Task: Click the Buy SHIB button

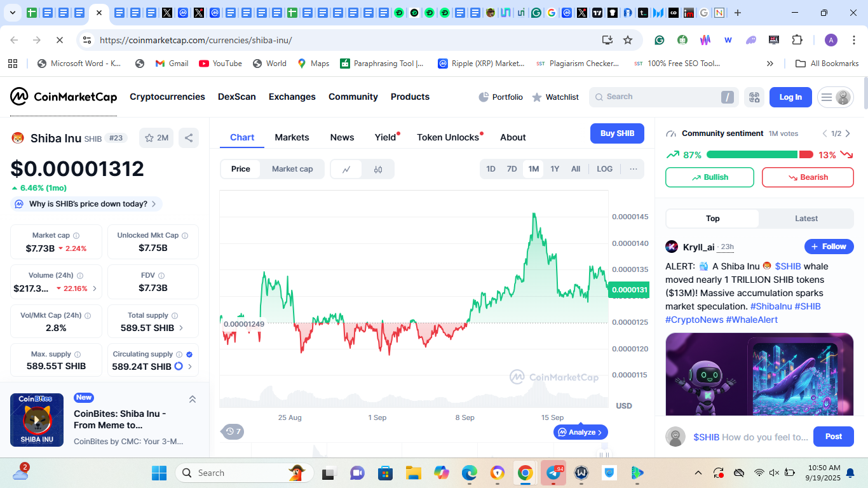Action: click(617, 133)
